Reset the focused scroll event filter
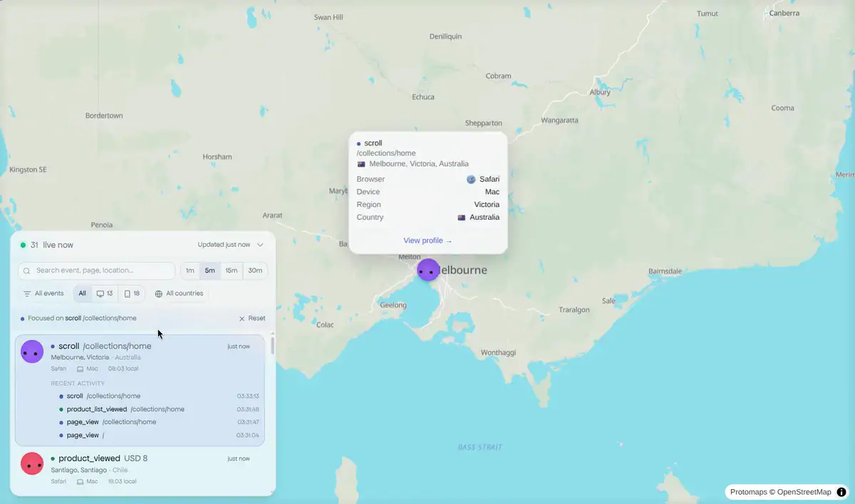Image resolution: width=855 pixels, height=504 pixels. (x=252, y=318)
